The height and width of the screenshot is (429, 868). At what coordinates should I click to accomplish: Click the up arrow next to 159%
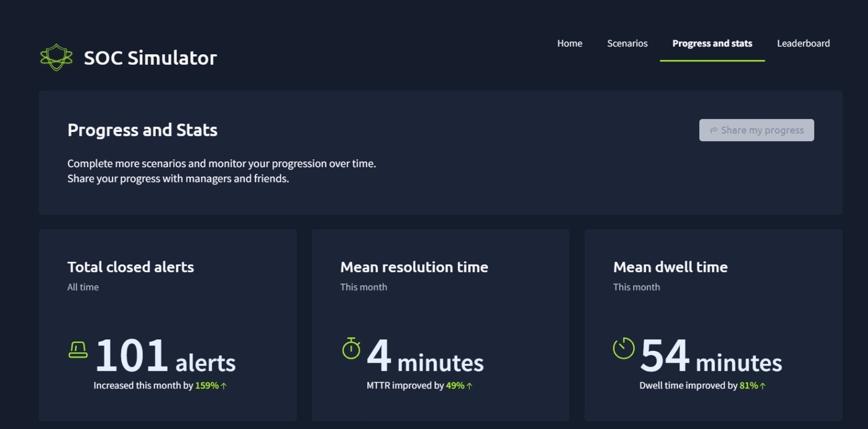coord(224,386)
